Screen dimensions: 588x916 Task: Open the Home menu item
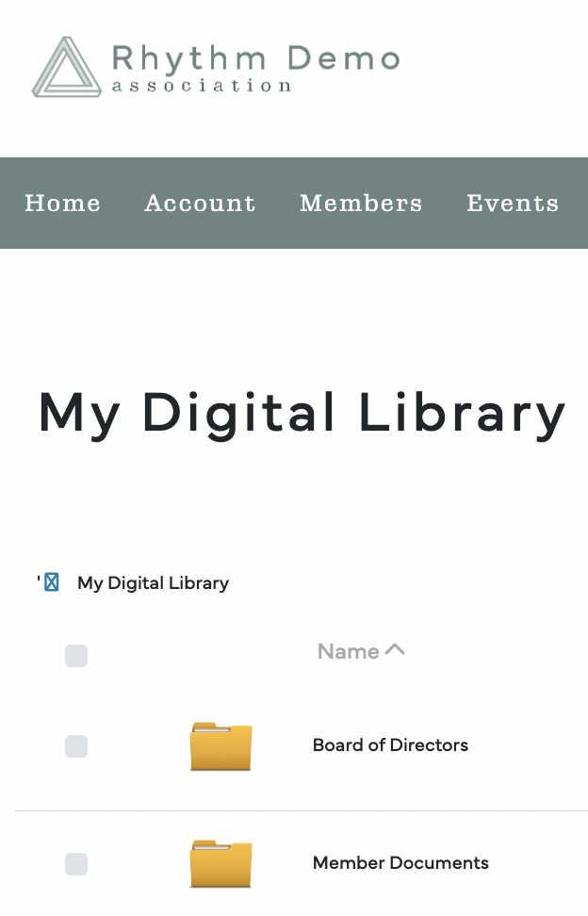click(62, 204)
